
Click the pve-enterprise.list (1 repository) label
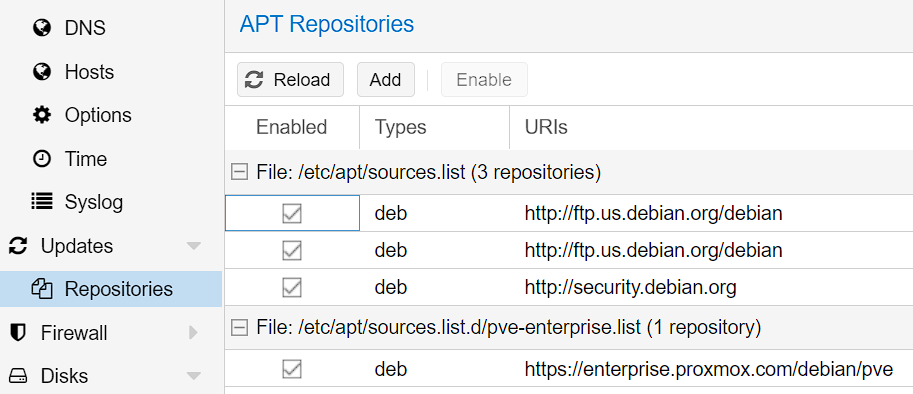coord(508,328)
